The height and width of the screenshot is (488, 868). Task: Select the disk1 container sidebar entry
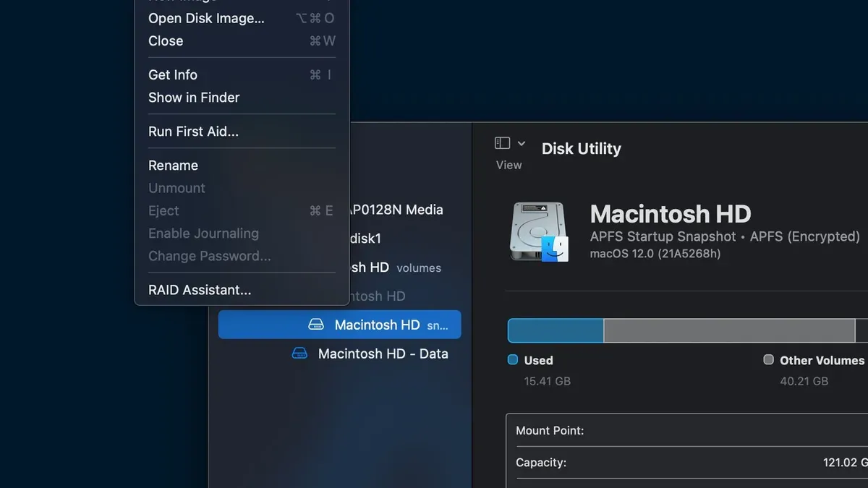[x=365, y=239]
